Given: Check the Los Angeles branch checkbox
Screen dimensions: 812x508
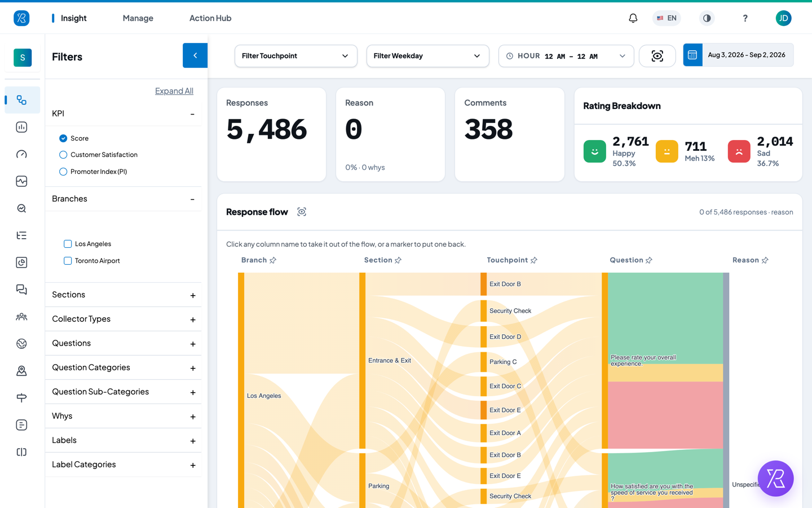Looking at the screenshot, I should 68,244.
